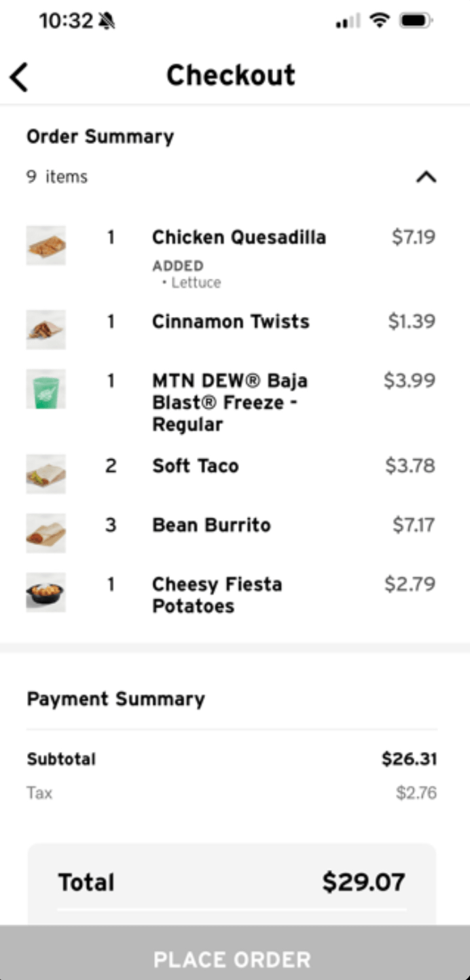Image resolution: width=470 pixels, height=980 pixels.
Task: Tap the Cheesy Fiesta Potatoes bowl icon
Action: [x=46, y=592]
